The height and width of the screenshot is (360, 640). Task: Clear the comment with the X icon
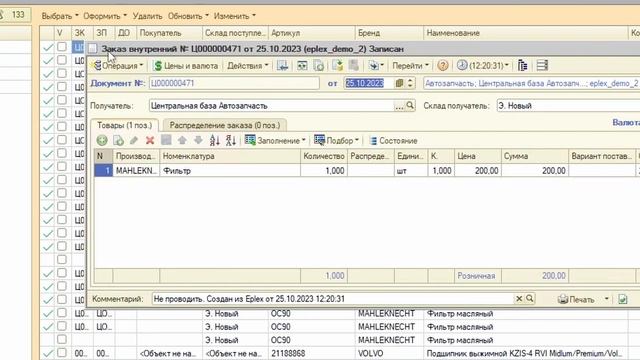[x=519, y=299]
